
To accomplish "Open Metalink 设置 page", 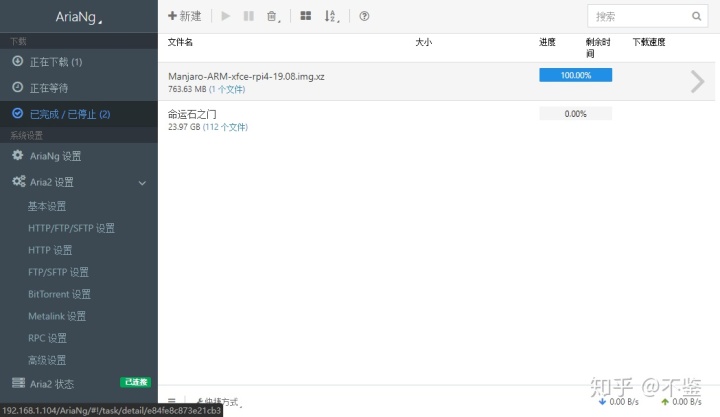I will pyautogui.click(x=57, y=316).
